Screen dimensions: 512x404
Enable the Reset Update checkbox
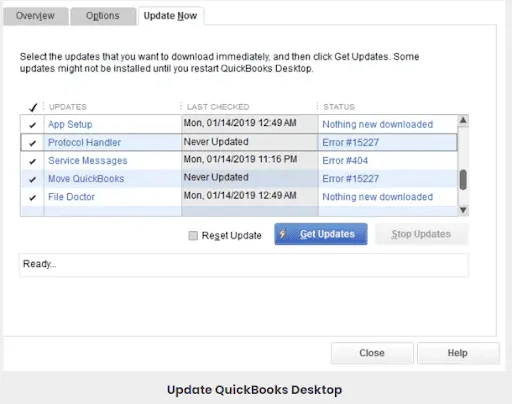[193, 236]
